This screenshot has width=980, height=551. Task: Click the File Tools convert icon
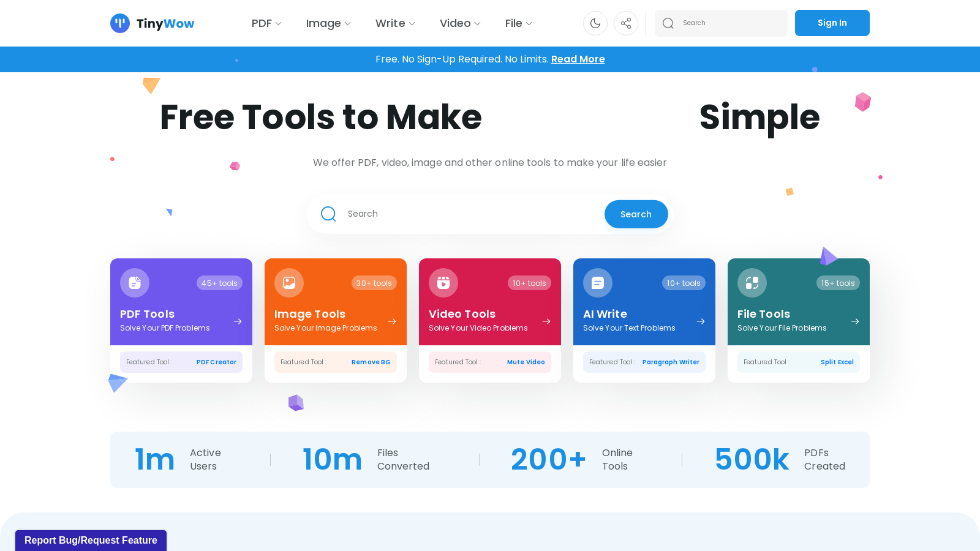pos(752,283)
